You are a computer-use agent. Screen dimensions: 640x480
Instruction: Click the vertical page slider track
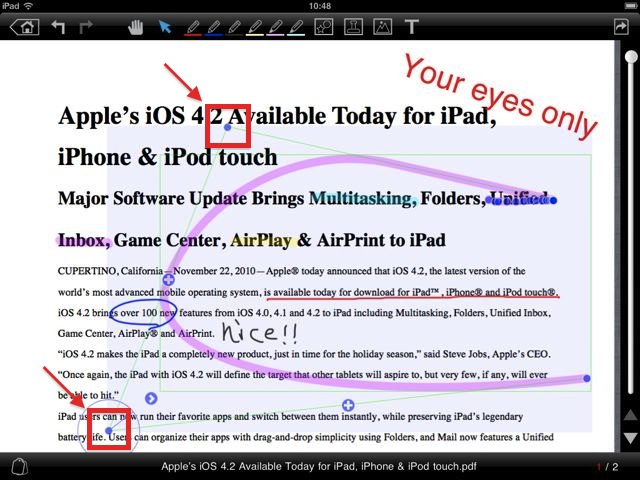point(631,224)
